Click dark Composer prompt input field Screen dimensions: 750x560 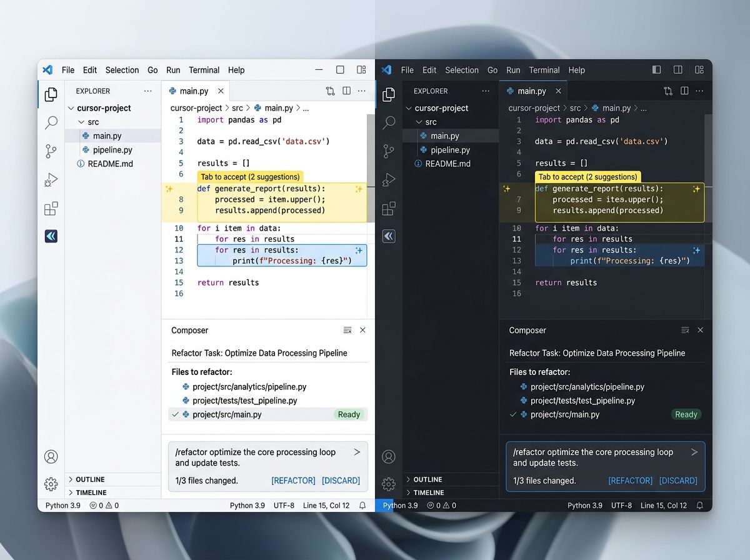pos(606,467)
